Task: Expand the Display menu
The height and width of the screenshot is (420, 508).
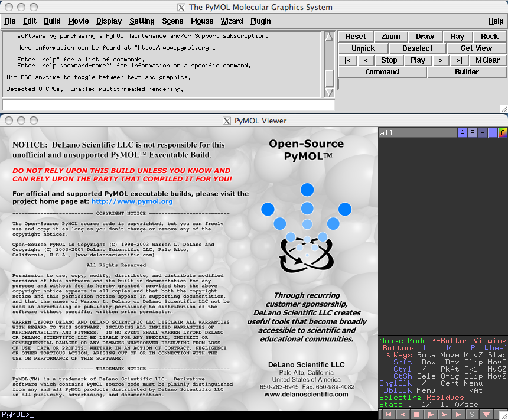Action: [x=109, y=21]
